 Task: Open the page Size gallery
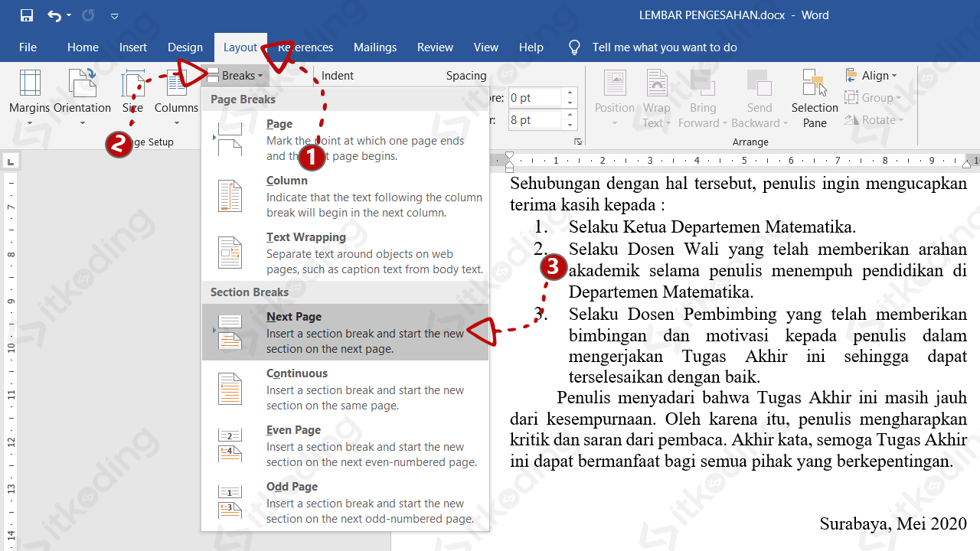[x=132, y=92]
